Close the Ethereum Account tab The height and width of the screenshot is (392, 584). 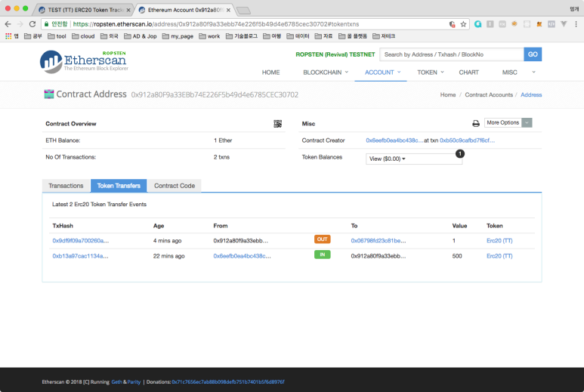coord(228,10)
